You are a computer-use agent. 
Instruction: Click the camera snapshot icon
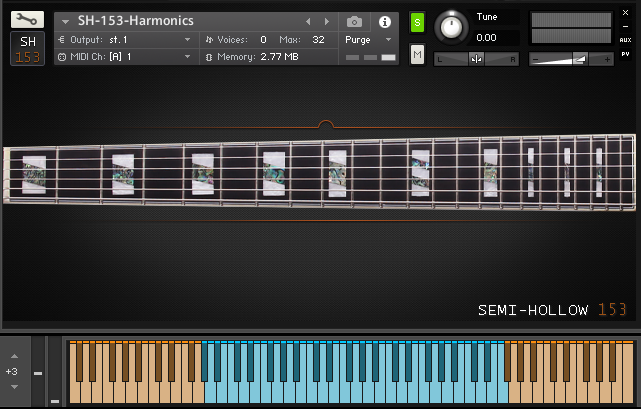(354, 21)
